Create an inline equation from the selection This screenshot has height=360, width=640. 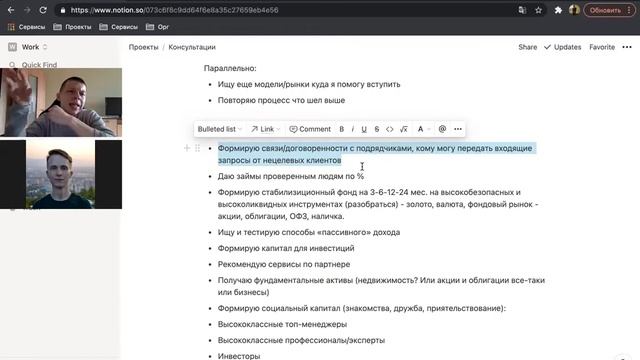[404, 129]
